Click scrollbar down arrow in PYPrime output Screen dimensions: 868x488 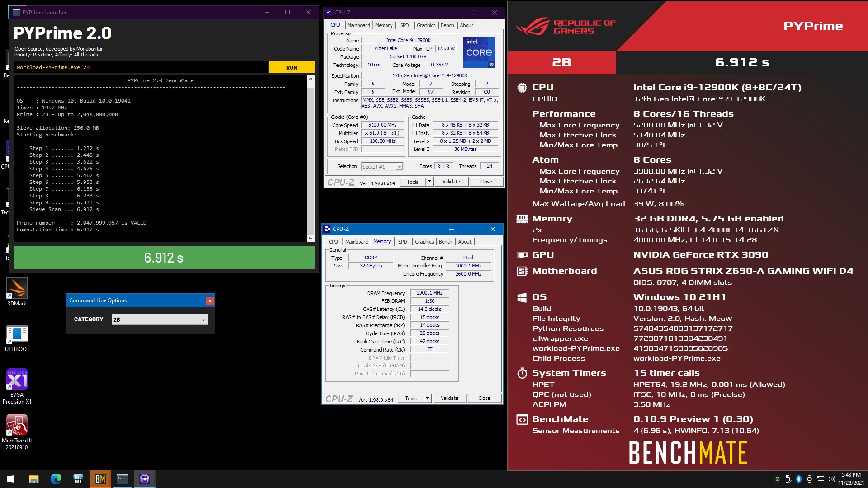coord(311,238)
